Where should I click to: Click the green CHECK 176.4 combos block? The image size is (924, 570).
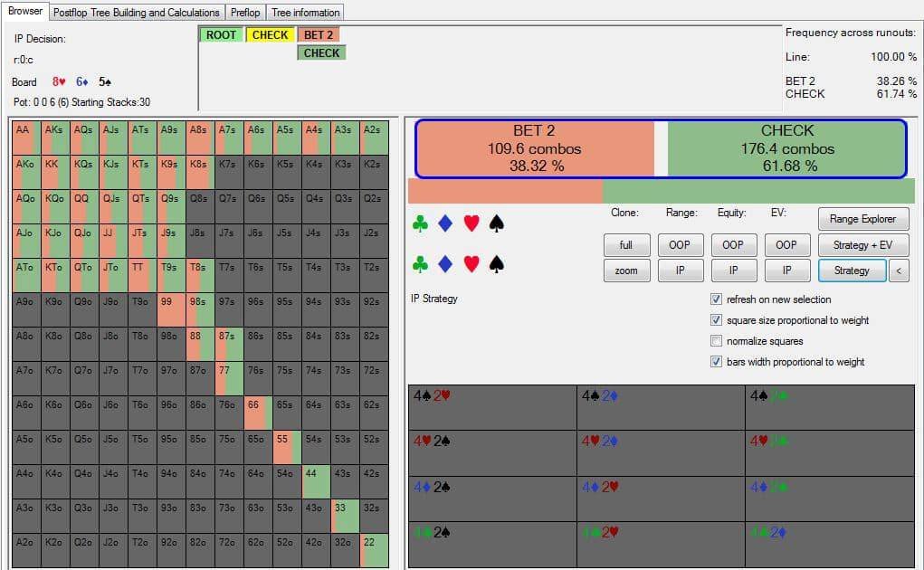(786, 148)
